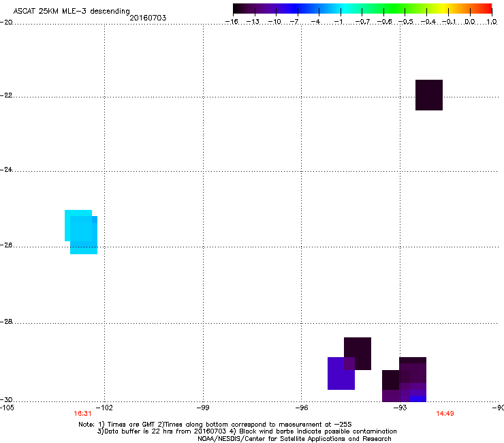Screen dimensions: 504x443
Task: Click the -99 longitude axis label
Action: click(x=203, y=408)
